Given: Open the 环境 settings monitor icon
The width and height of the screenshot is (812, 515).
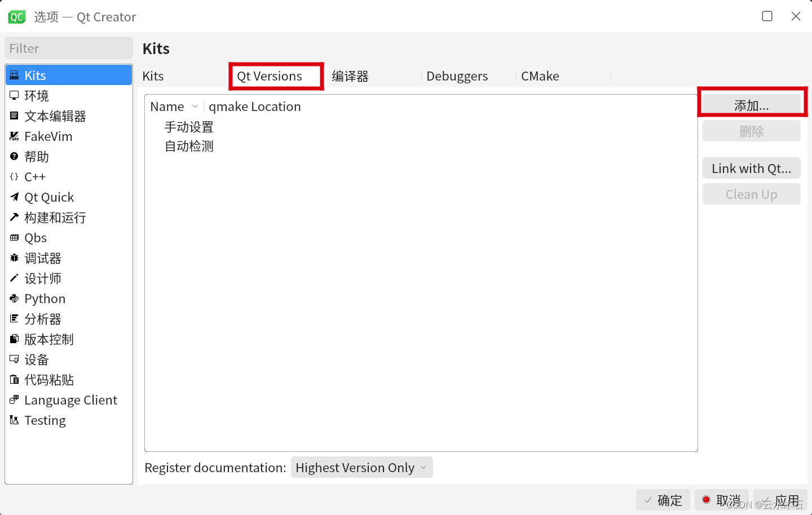Looking at the screenshot, I should [x=14, y=96].
